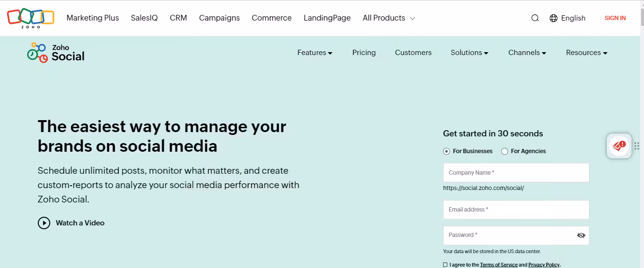Go to the Customers page
The image size is (644, 268).
pyautogui.click(x=413, y=53)
